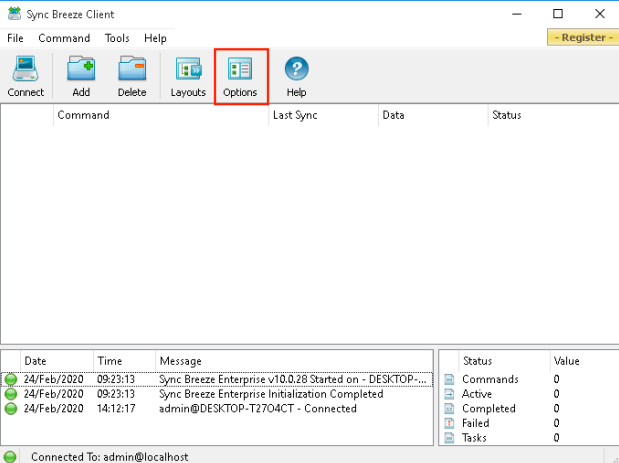This screenshot has height=463, width=619.
Task: Click the Failed status row icon
Action: (449, 423)
